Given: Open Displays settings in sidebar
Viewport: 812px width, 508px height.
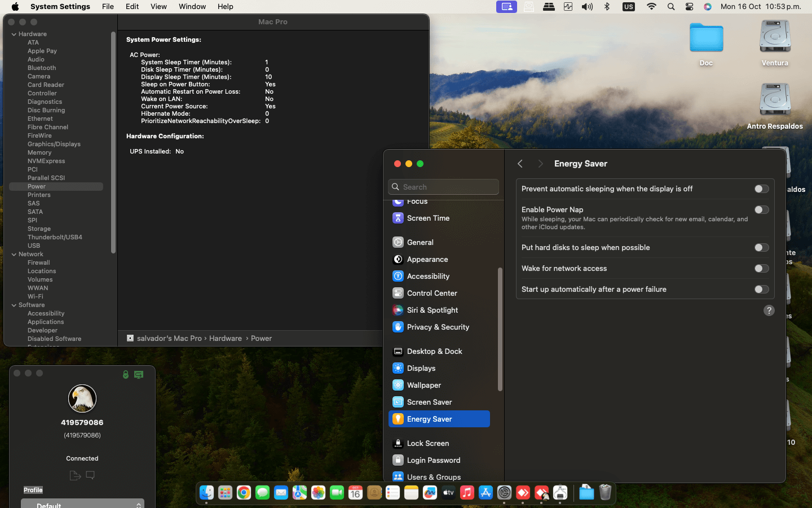Looking at the screenshot, I should coord(421,368).
